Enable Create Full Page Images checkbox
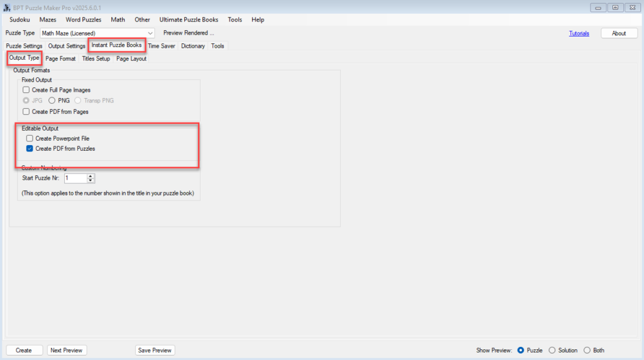This screenshot has width=644, height=360. pyautogui.click(x=26, y=90)
